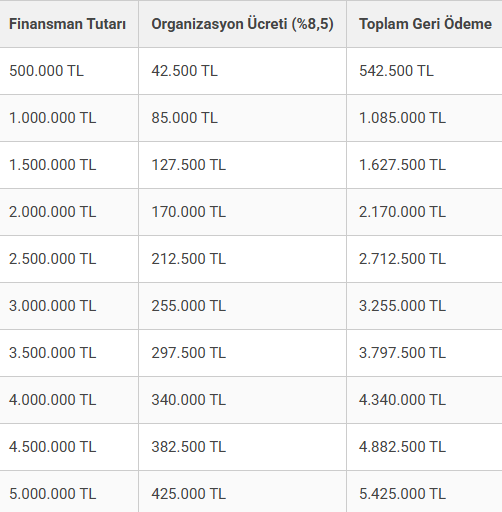Select the 42.500 TL fee cell

[242, 71]
